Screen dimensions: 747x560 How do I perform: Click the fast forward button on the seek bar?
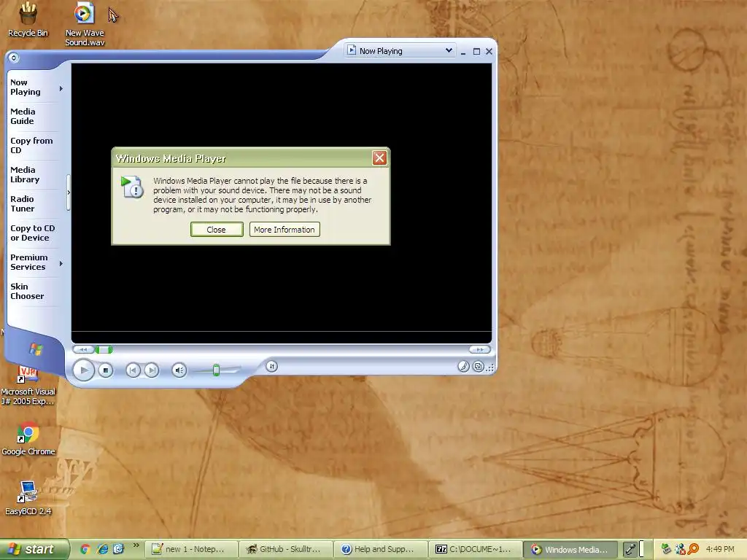(x=480, y=349)
